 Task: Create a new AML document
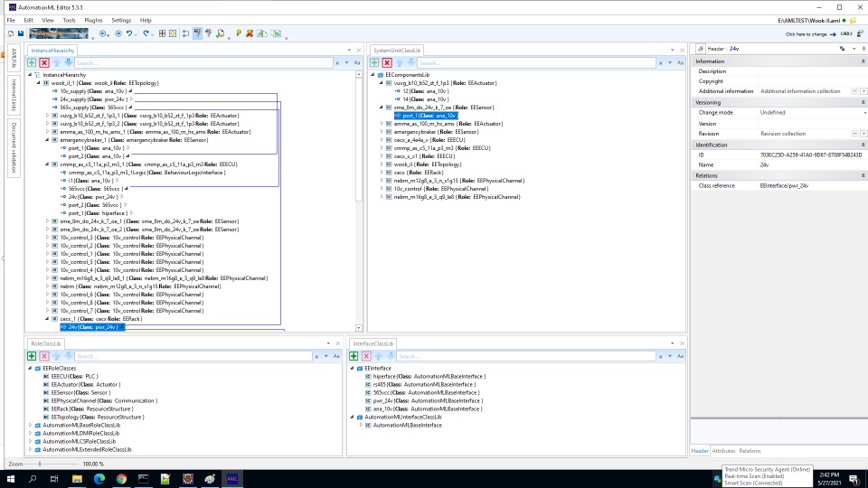pos(11,33)
